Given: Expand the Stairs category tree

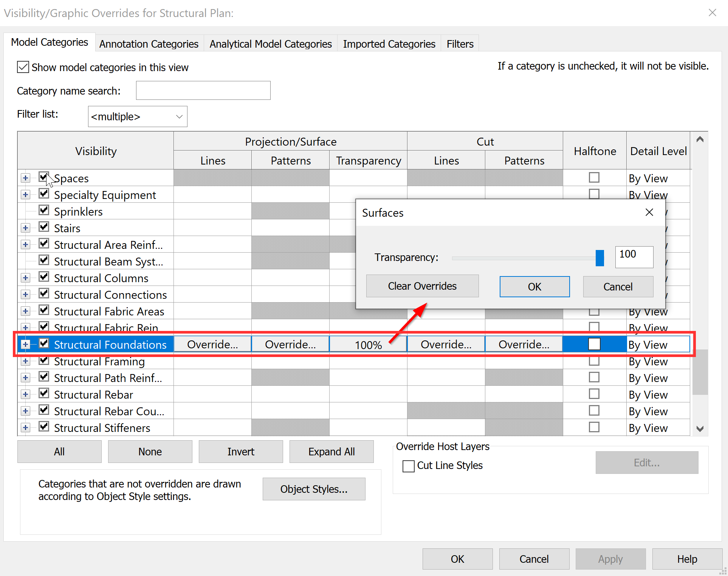Looking at the screenshot, I should click(25, 227).
